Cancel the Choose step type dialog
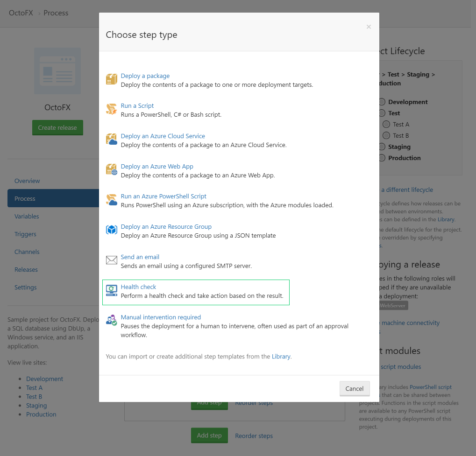The width and height of the screenshot is (476, 456). click(x=354, y=388)
